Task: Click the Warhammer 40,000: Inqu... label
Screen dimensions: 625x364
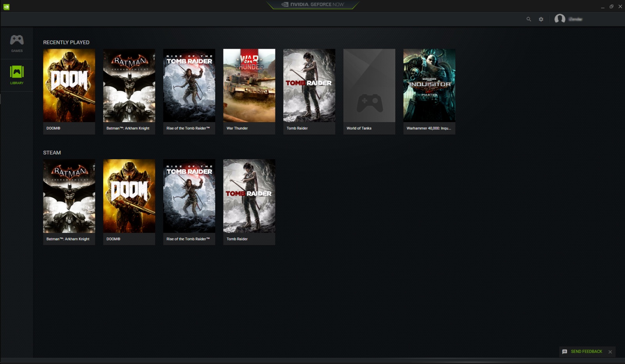Action: coord(429,128)
